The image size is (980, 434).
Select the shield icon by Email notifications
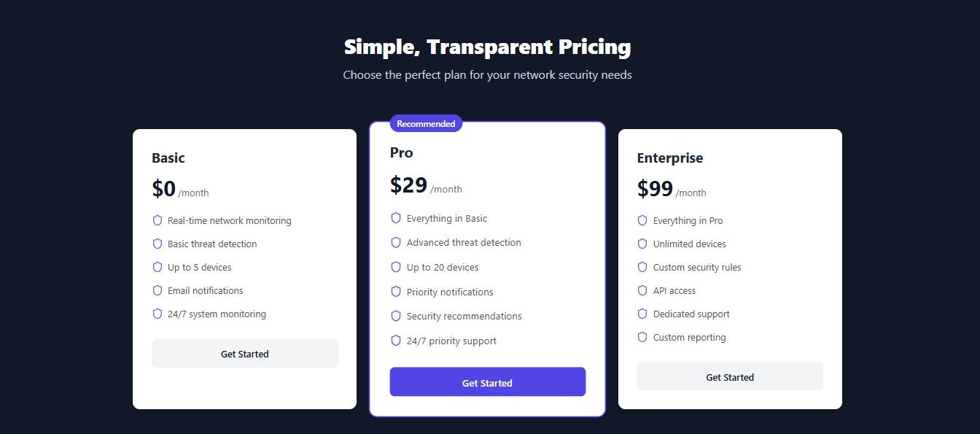(157, 290)
